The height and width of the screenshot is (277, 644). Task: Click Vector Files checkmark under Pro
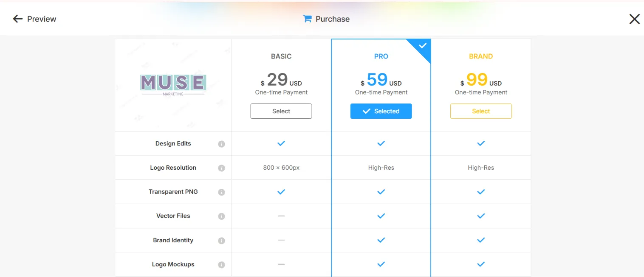(x=381, y=216)
